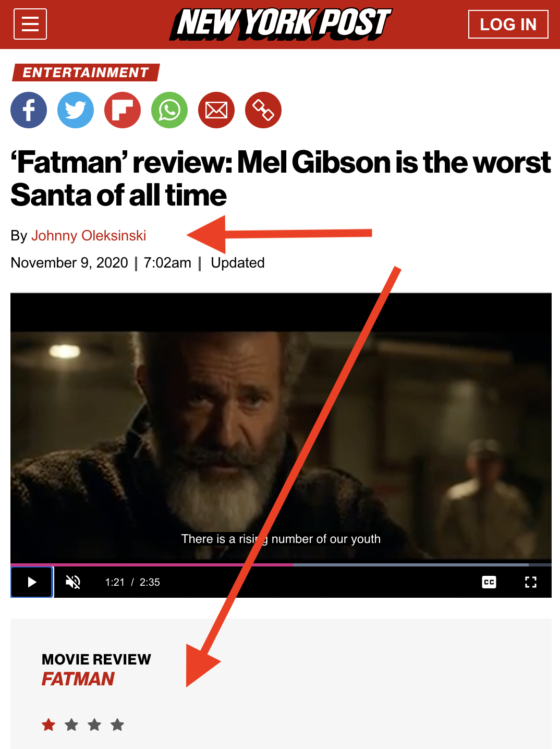Toggle closed captions on video
The image size is (560, 749).
pos(489,582)
